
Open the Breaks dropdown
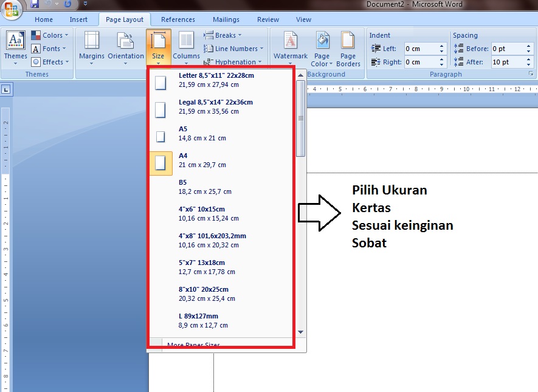222,35
